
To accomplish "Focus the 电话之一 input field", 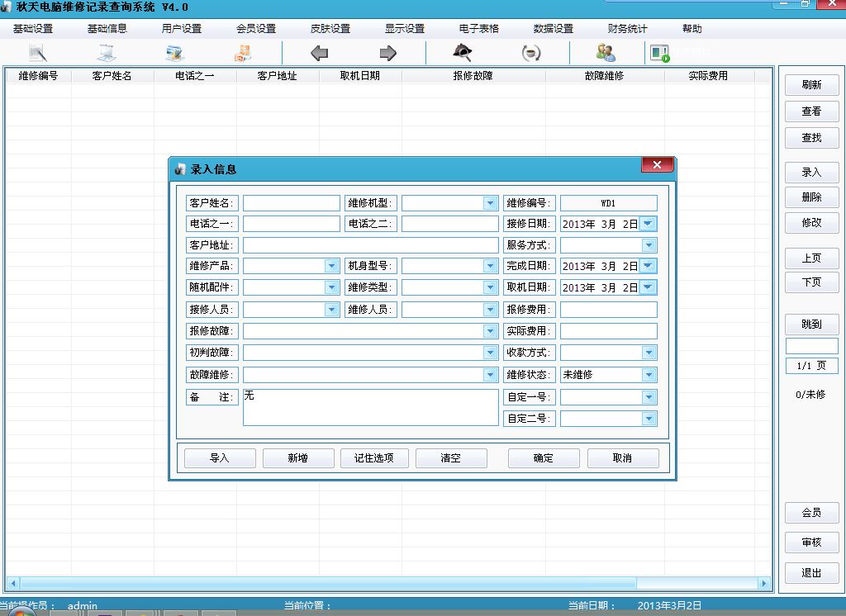I will [x=292, y=223].
